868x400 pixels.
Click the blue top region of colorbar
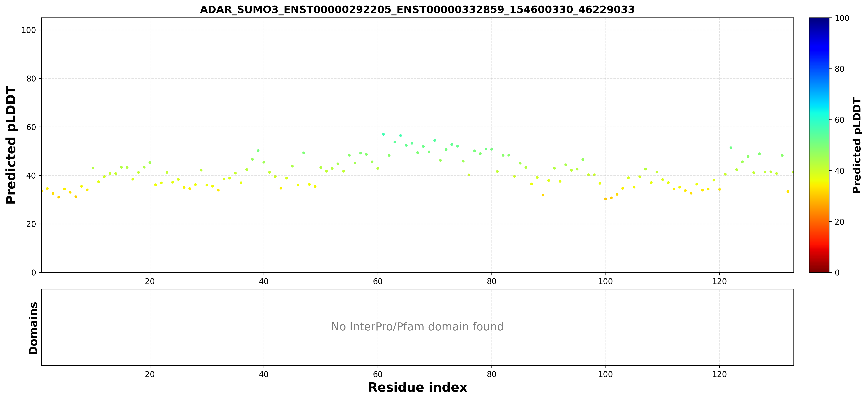[x=819, y=40]
